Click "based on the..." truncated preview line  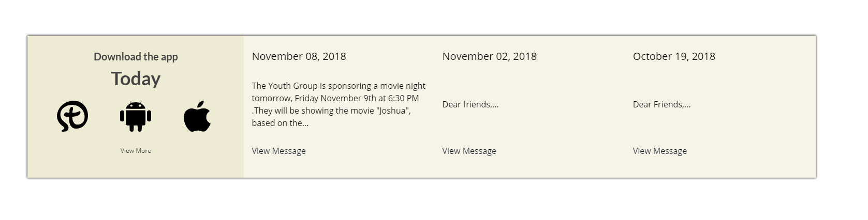pos(280,123)
